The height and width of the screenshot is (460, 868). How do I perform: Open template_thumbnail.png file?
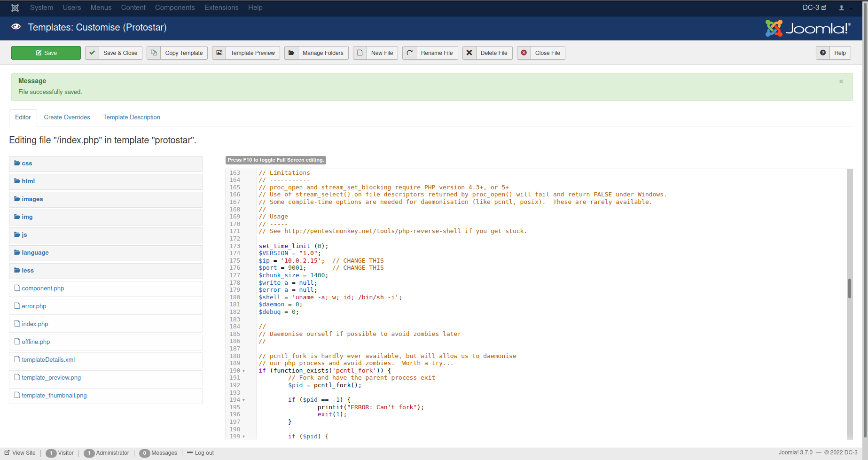point(106,396)
